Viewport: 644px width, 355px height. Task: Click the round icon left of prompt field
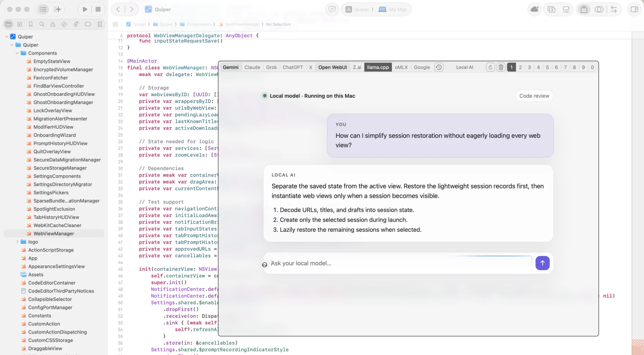pyautogui.click(x=265, y=265)
